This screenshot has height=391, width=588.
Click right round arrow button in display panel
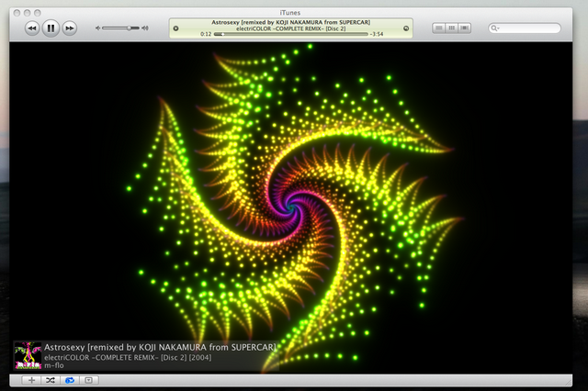click(x=406, y=28)
